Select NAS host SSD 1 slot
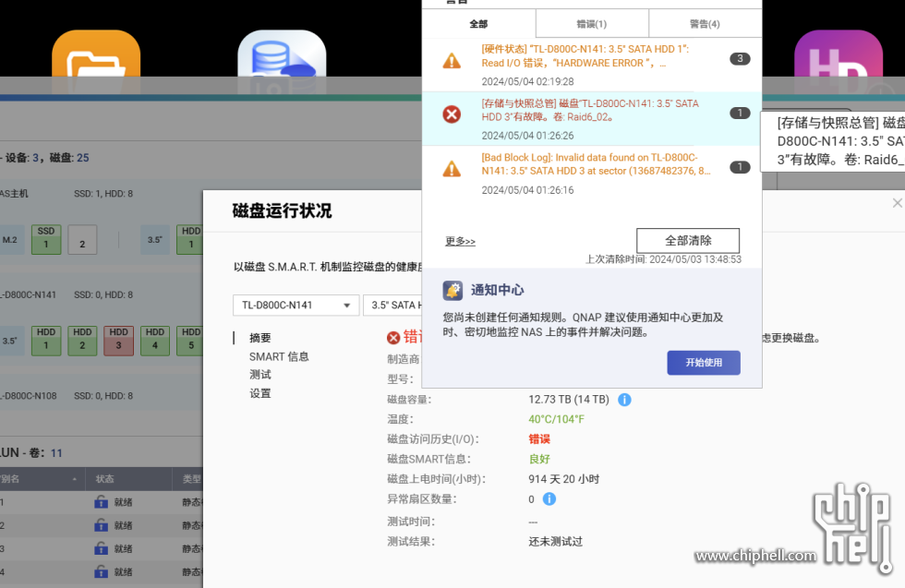Viewport: 905px width, 588px height. 46,239
